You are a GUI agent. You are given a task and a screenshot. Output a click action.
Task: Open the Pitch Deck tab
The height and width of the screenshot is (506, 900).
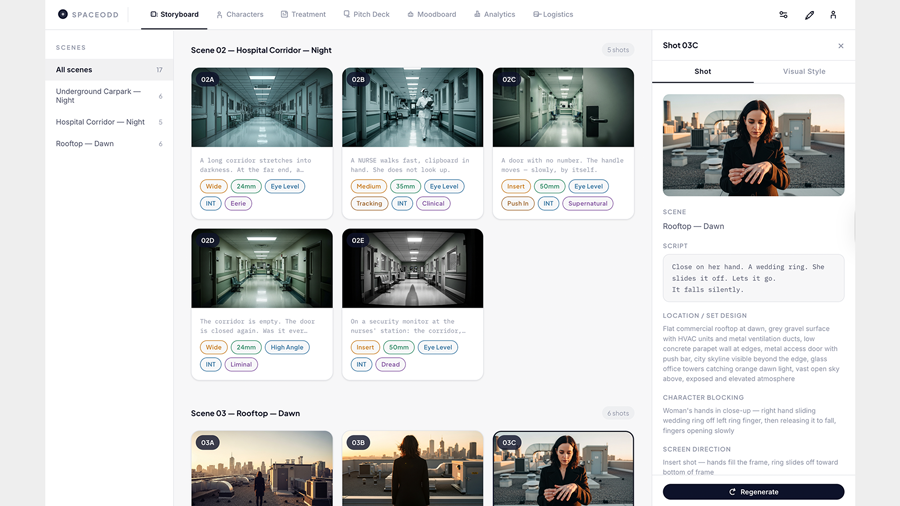point(366,14)
